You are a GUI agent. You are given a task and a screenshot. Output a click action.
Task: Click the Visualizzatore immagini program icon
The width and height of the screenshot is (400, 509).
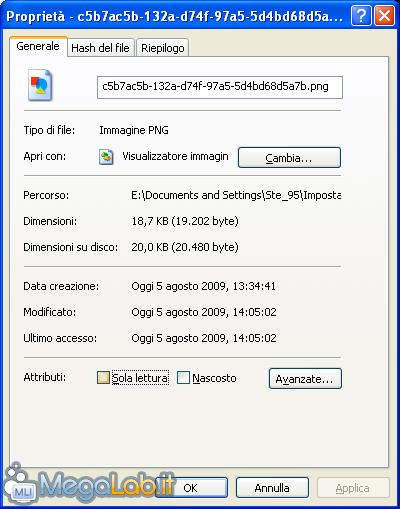point(106,157)
